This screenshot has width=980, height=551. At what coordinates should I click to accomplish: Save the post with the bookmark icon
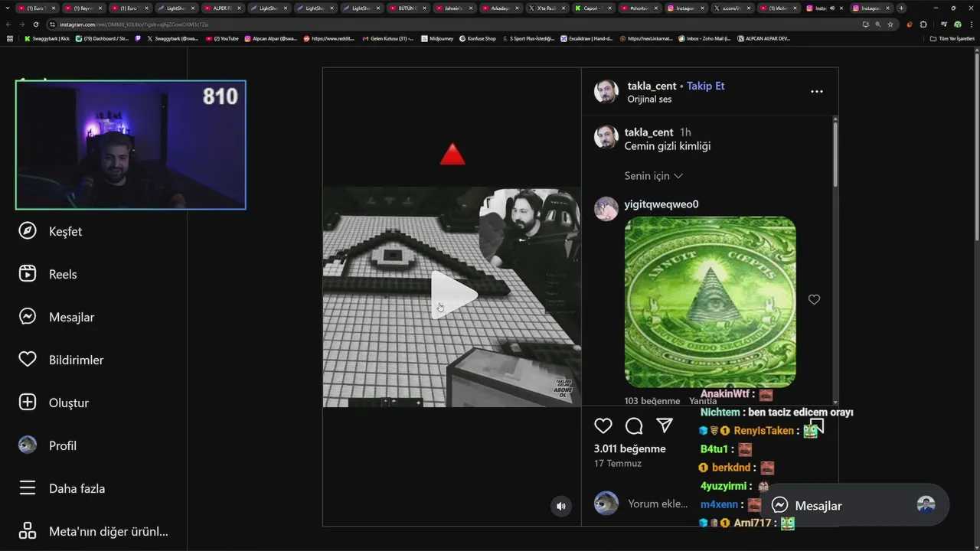click(817, 425)
